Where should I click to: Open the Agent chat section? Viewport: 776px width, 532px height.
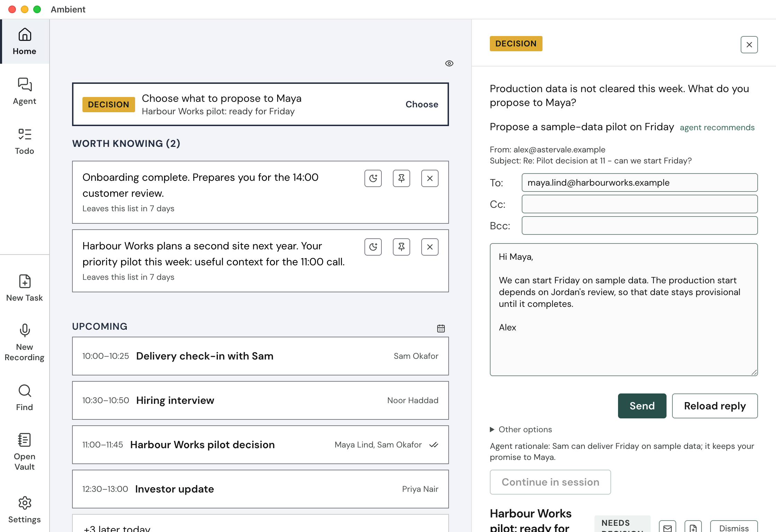click(25, 91)
